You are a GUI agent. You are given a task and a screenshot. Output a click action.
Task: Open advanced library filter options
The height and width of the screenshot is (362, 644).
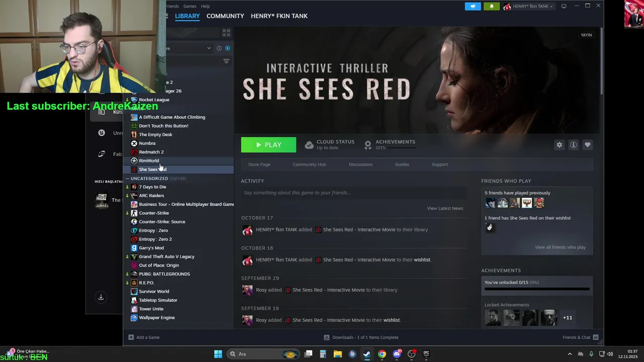pos(226,61)
